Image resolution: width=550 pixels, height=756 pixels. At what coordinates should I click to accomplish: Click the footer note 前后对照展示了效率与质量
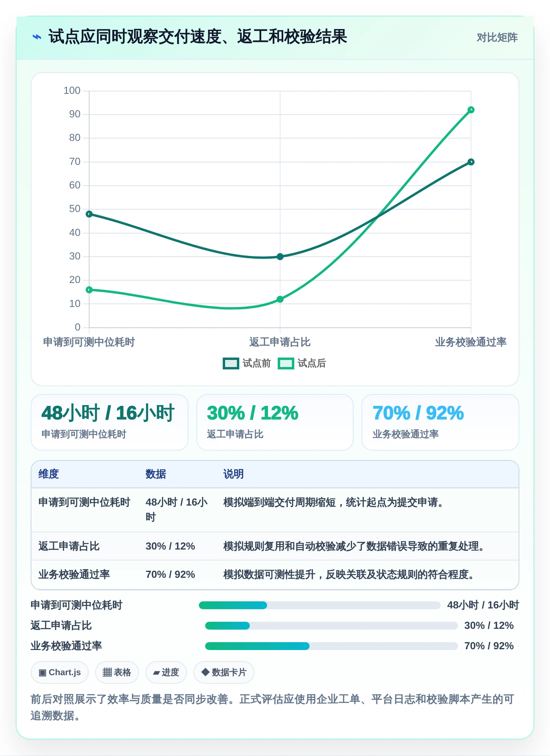coord(273,707)
